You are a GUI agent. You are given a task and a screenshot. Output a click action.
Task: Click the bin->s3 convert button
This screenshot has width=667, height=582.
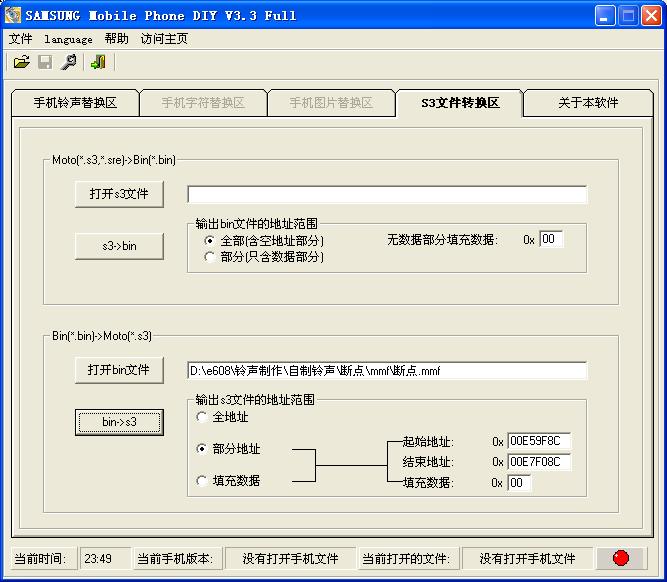click(119, 422)
